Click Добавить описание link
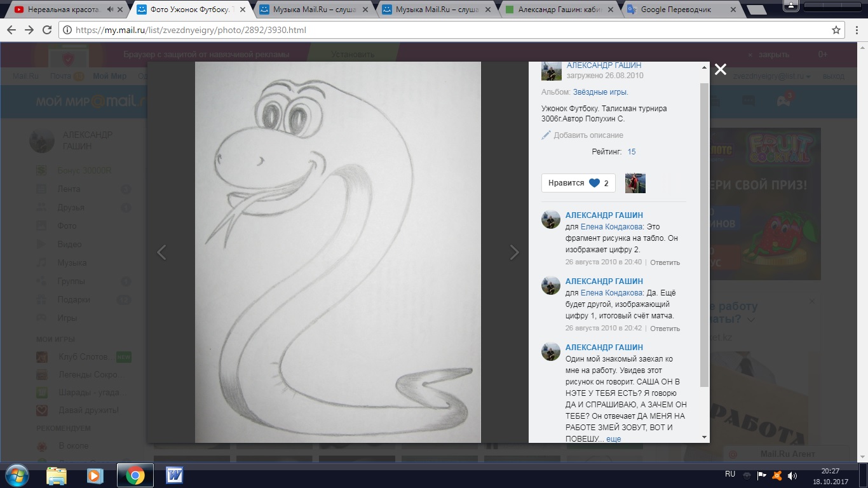The width and height of the screenshot is (868, 488). pos(588,135)
